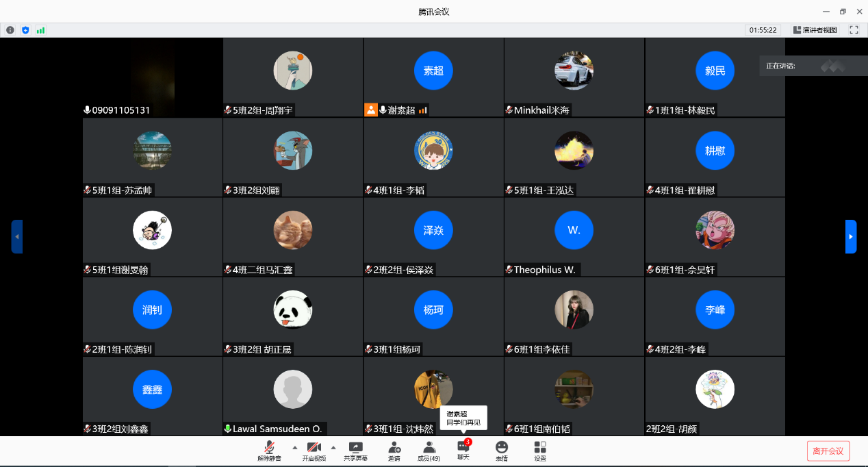Image resolution: width=868 pixels, height=467 pixels.
Task: Unmute the microphone via 解除静音
Action: point(269,451)
